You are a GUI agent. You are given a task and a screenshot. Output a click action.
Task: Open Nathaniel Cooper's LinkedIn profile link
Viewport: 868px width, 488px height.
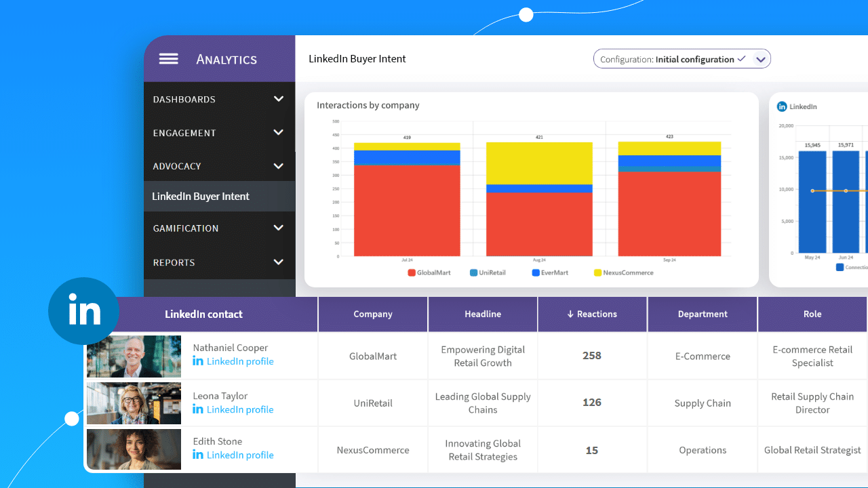tap(240, 361)
